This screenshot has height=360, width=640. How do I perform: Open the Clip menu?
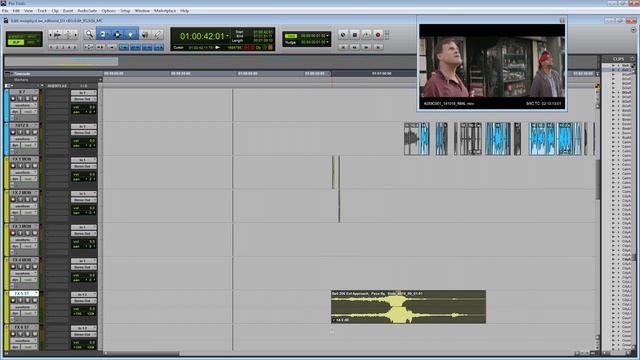(x=55, y=11)
